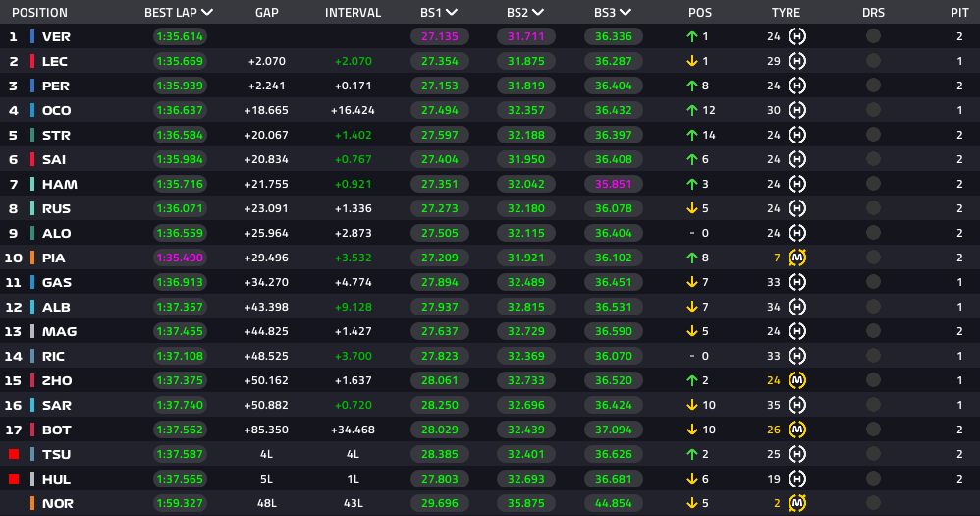Image resolution: width=980 pixels, height=516 pixels.
Task: Click the medium tyre icon for ZHO
Action: [797, 380]
